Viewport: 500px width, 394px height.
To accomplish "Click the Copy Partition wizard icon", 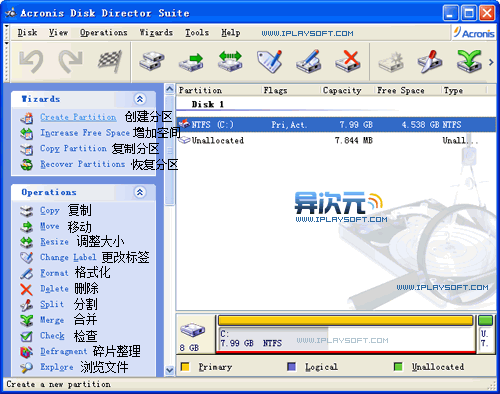I will tap(27, 149).
